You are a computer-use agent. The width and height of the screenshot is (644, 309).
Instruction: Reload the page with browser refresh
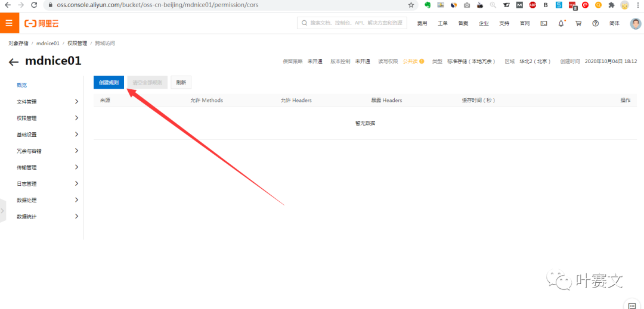(x=33, y=5)
